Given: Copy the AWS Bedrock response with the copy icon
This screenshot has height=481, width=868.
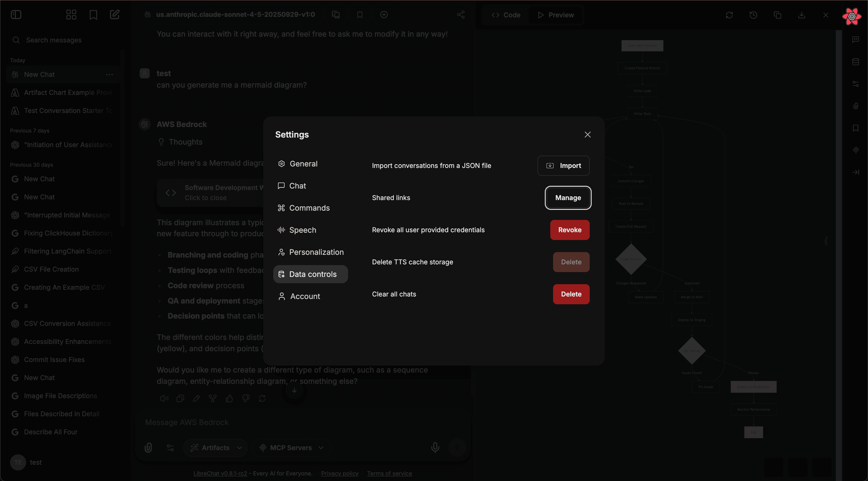Looking at the screenshot, I should point(180,398).
